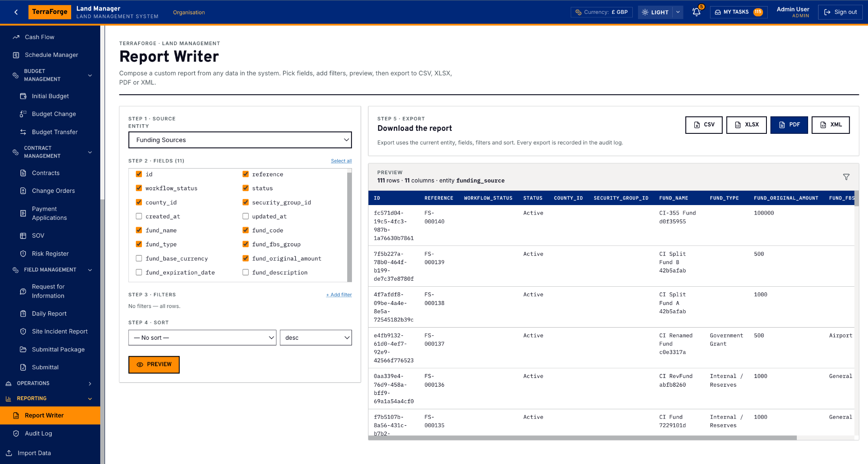Click the Submittal file icon
The width and height of the screenshot is (868, 464).
[23, 367]
